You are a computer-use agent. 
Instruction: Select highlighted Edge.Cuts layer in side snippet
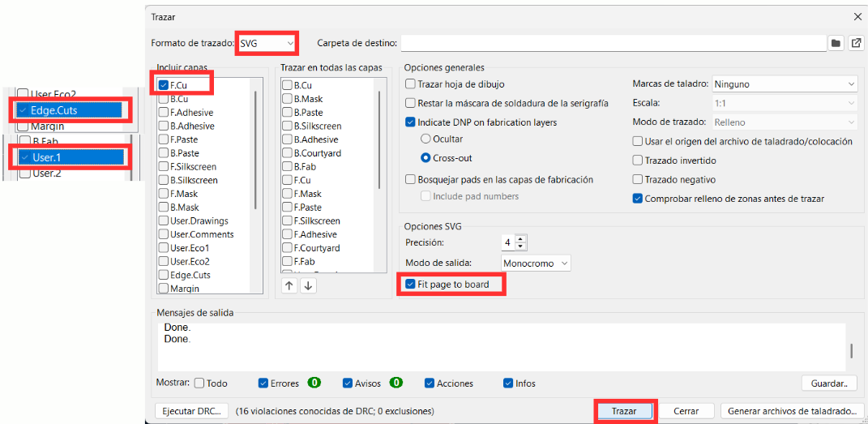point(70,110)
